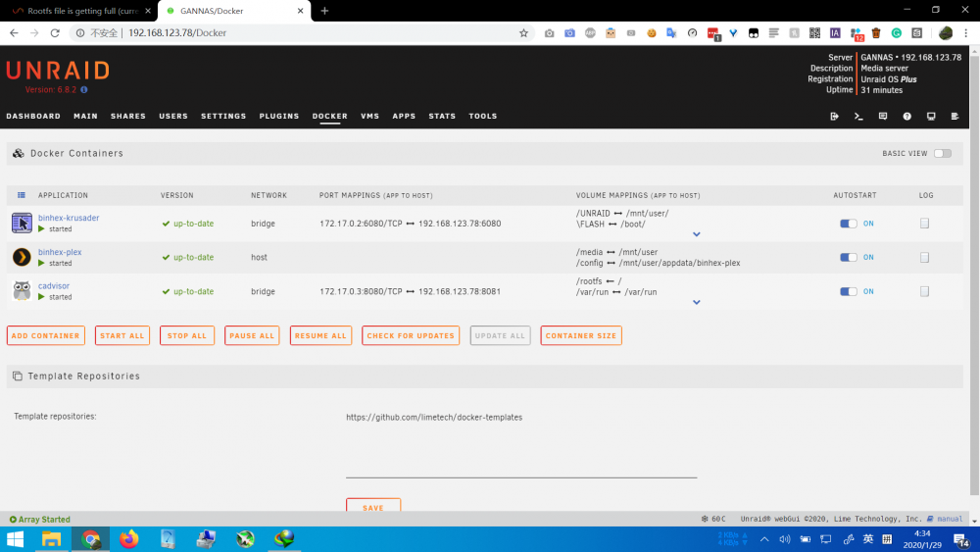Toggle autostart for cadvisor
Viewport: 980px width, 552px height.
848,291
